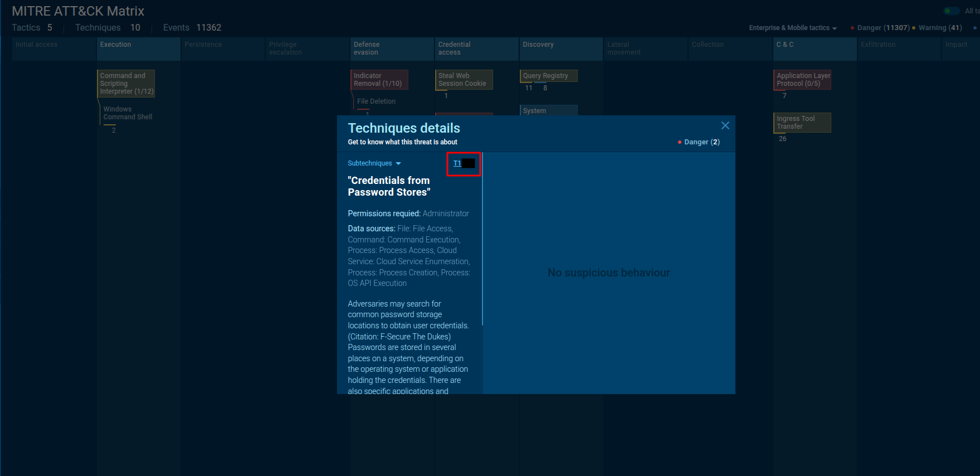Select the C & C tactic header

click(814, 49)
